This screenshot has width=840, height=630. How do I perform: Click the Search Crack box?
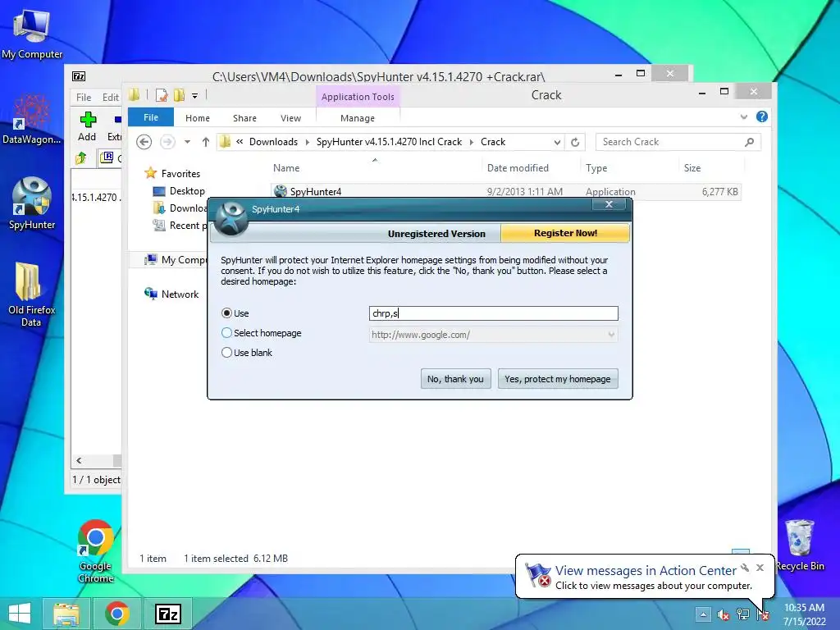(678, 142)
